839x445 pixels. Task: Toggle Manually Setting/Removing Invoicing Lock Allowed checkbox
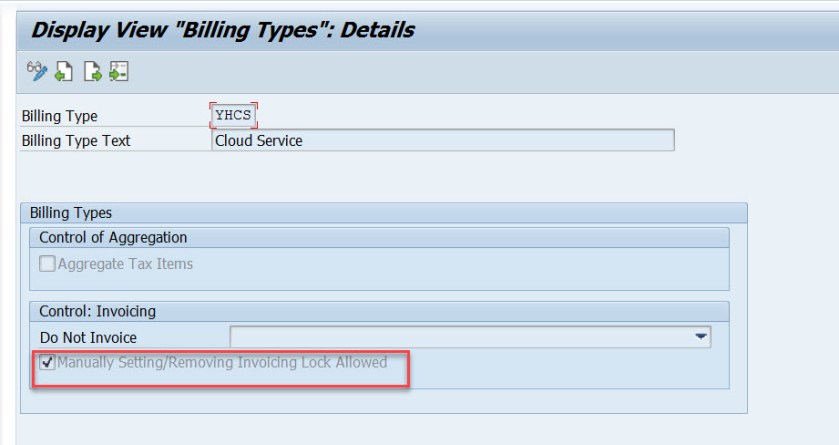tap(47, 363)
